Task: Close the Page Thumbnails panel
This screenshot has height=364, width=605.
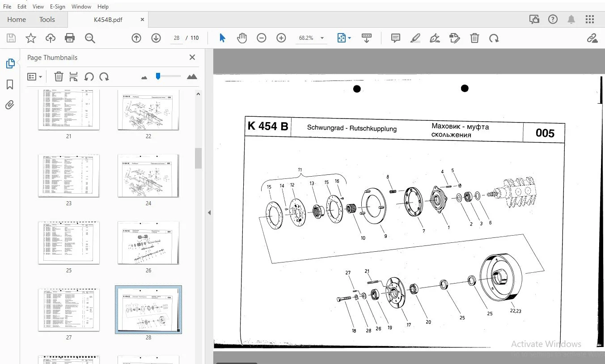Action: [192, 57]
